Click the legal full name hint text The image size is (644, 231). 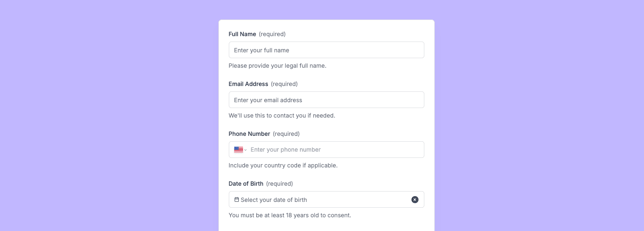[277, 66]
